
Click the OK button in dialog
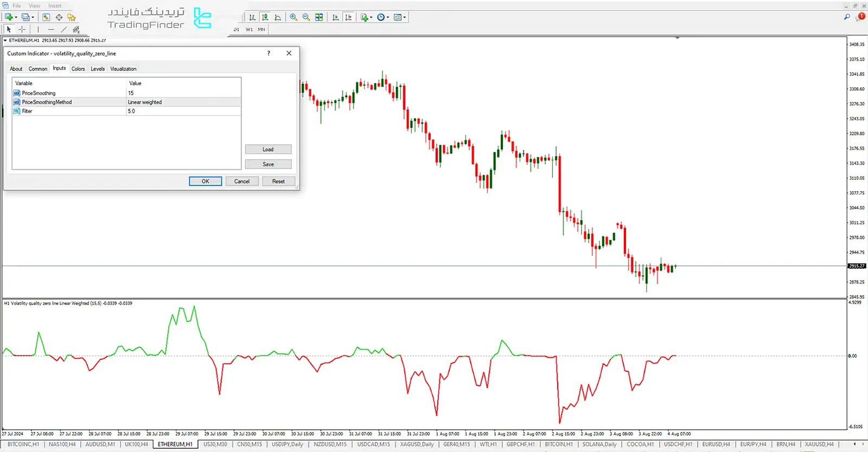[205, 182]
